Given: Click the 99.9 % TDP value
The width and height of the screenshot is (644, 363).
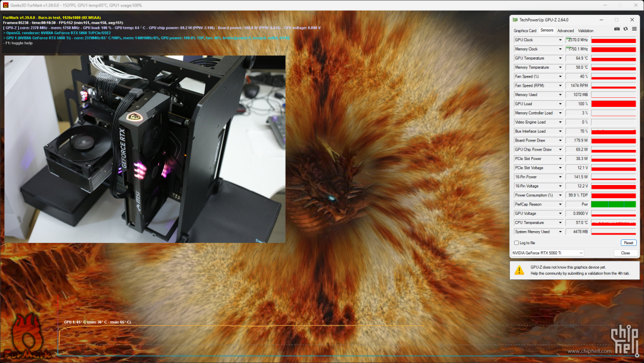Looking at the screenshot, I should [577, 195].
